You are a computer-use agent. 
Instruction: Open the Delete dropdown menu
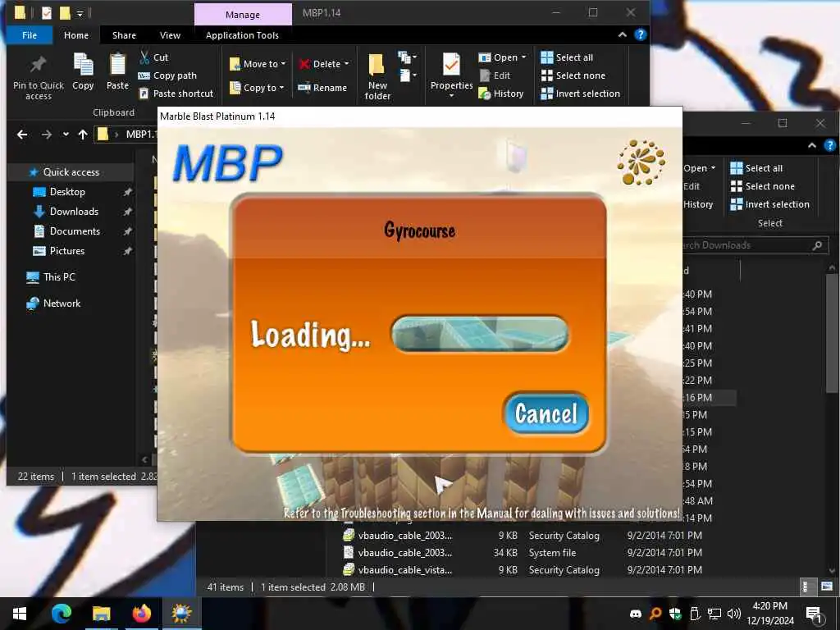click(x=323, y=64)
